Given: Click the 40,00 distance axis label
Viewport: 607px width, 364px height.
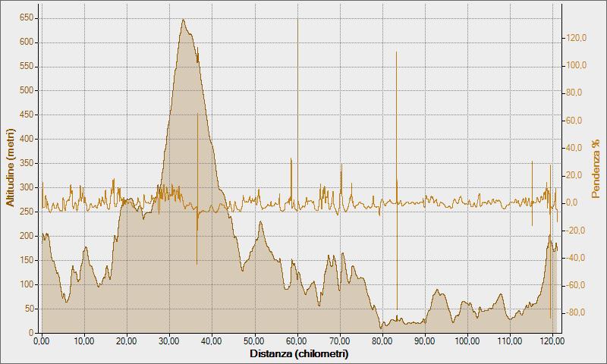Looking at the screenshot, I should (212, 341).
